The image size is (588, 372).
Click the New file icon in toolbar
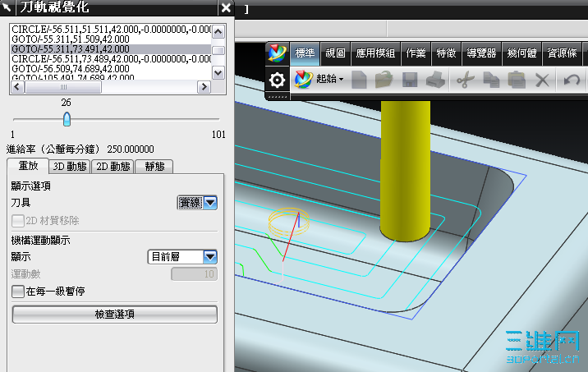tap(359, 80)
